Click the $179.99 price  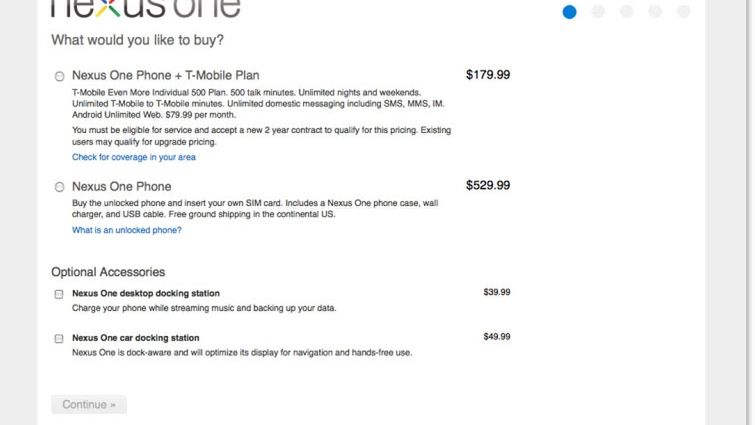coord(488,74)
